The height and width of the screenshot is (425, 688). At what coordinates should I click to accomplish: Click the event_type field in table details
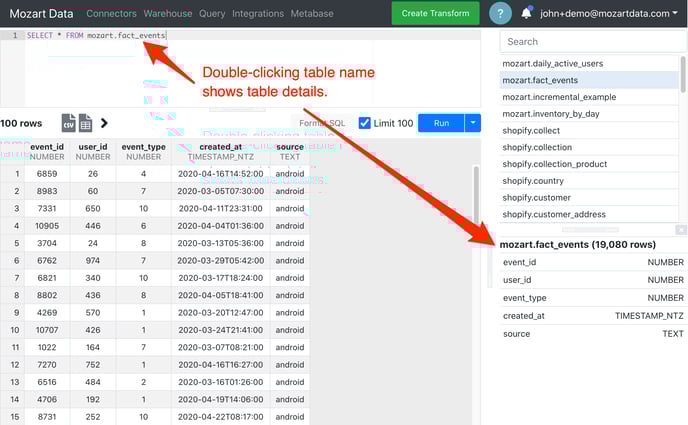pos(593,298)
